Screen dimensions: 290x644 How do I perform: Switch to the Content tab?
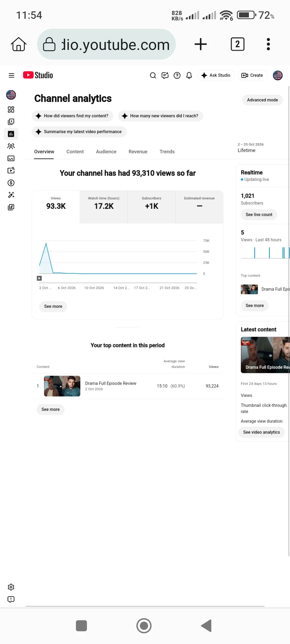pyautogui.click(x=75, y=152)
